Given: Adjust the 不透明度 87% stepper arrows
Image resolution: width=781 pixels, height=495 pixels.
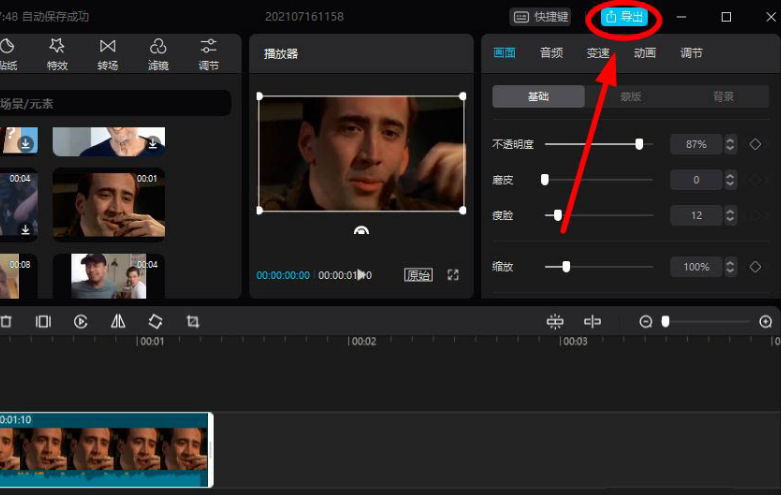Looking at the screenshot, I should pos(730,144).
